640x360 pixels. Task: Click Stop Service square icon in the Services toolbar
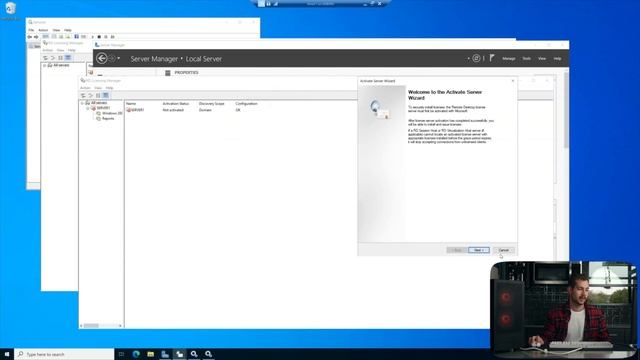pos(99,37)
